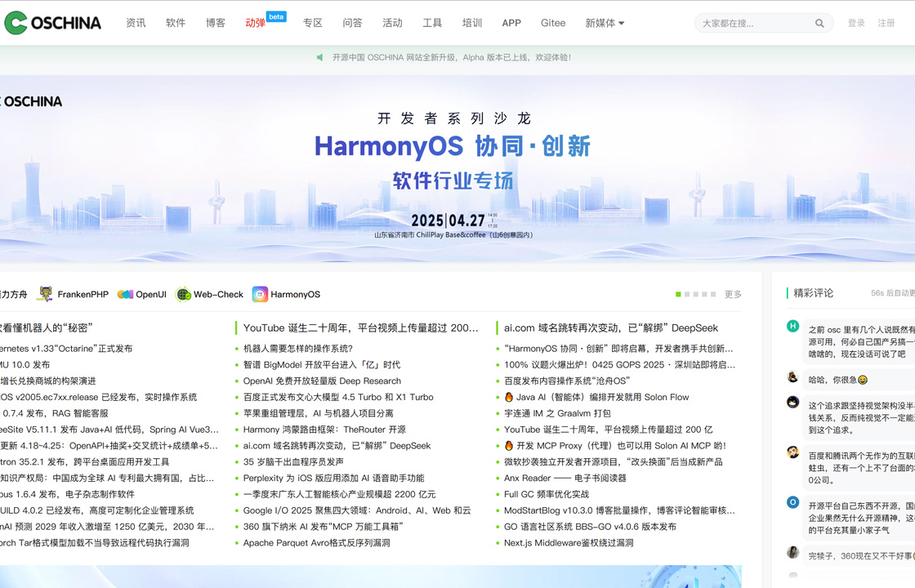
Task: Open 苹果重组管理层 article
Action: tap(318, 413)
